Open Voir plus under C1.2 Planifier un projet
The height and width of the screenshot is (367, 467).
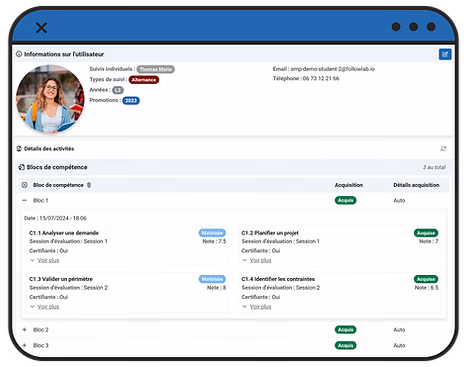pos(260,260)
